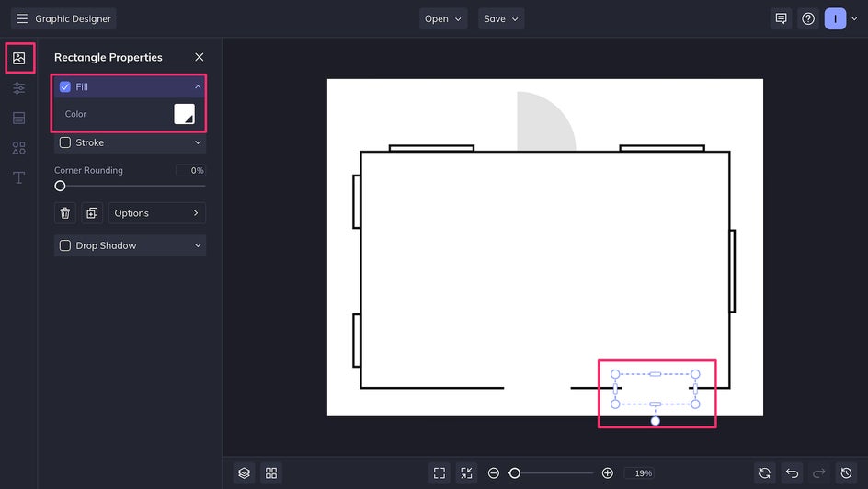Image resolution: width=868 pixels, height=489 pixels.
Task: Open the Image Manager sidebar tab
Action: point(18,58)
